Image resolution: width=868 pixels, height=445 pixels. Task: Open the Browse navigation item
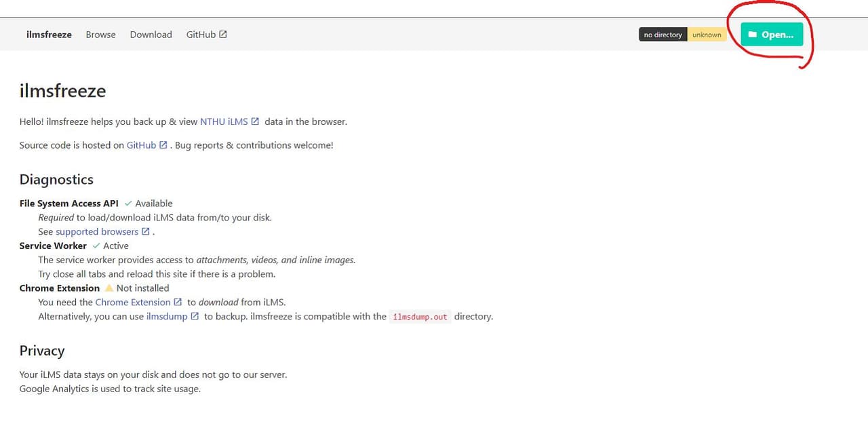[x=100, y=35]
